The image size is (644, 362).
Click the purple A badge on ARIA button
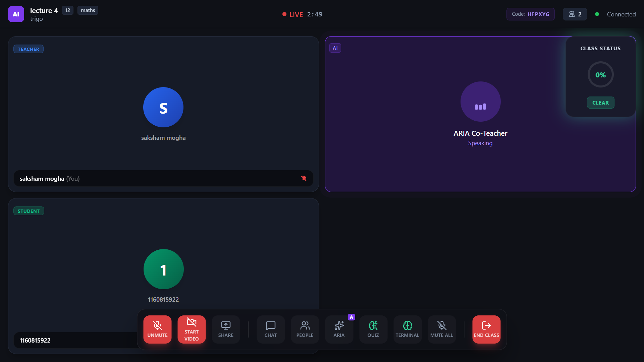click(351, 317)
